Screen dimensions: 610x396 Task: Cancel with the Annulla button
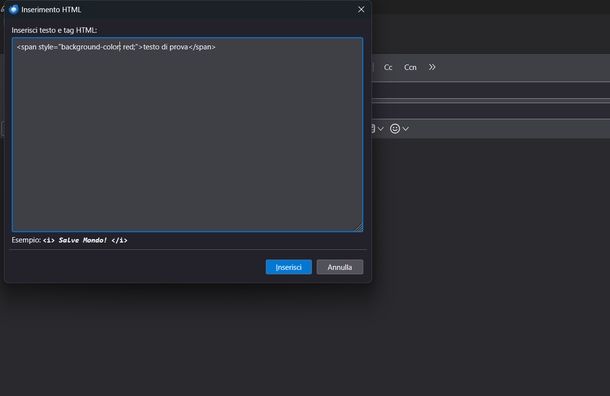[x=340, y=267]
